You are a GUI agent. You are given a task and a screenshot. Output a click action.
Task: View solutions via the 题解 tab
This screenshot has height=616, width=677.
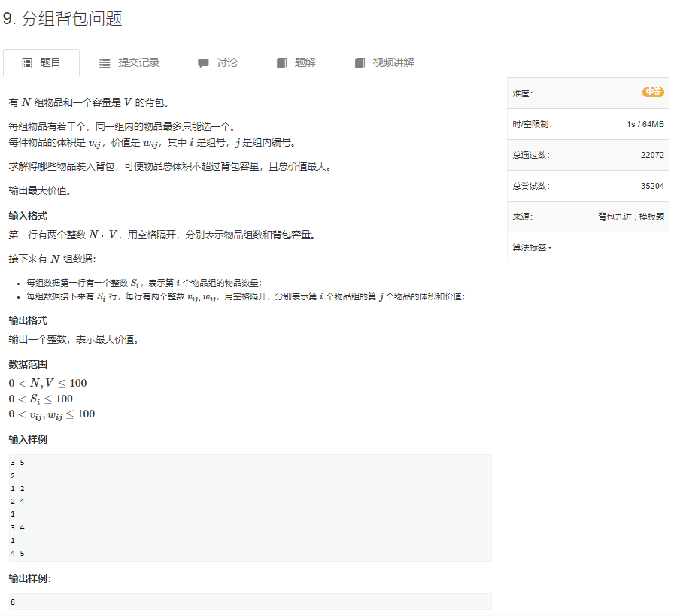304,62
